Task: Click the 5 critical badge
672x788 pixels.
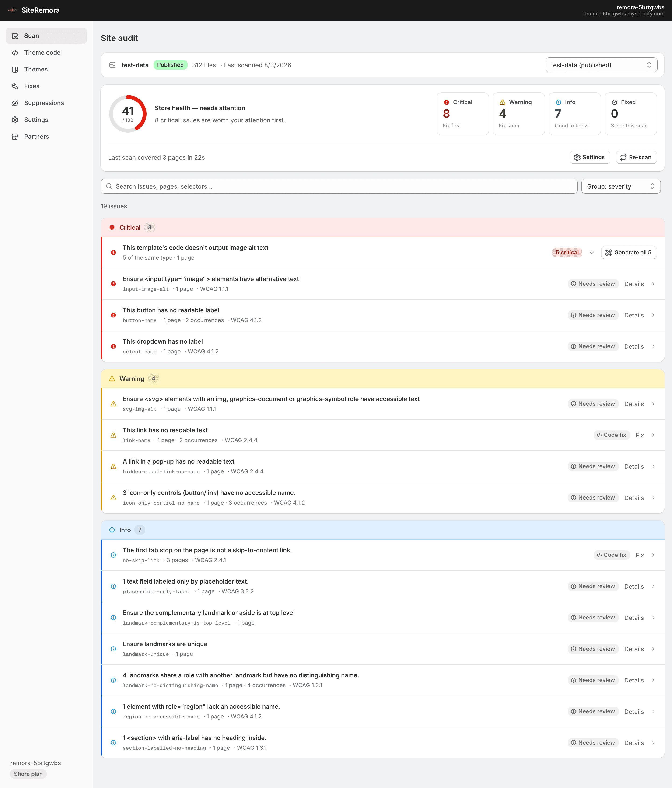Action: pyautogui.click(x=567, y=253)
